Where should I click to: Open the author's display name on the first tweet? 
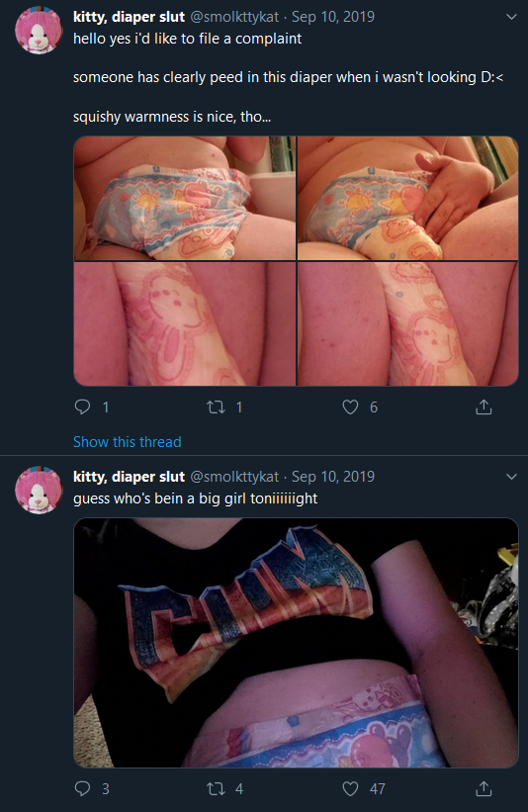[x=129, y=17]
